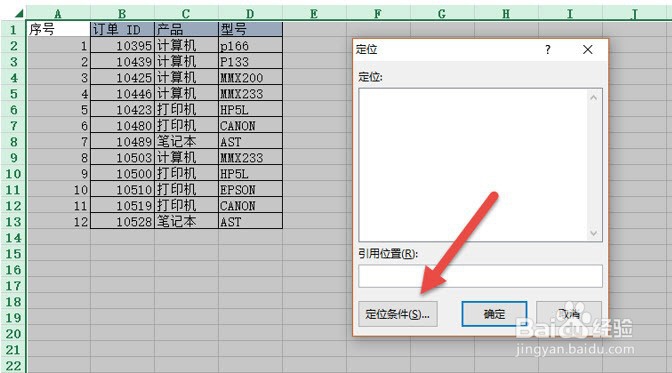672x373 pixels.
Task: Click product cell 笔记本 in row 8
Action: point(186,141)
